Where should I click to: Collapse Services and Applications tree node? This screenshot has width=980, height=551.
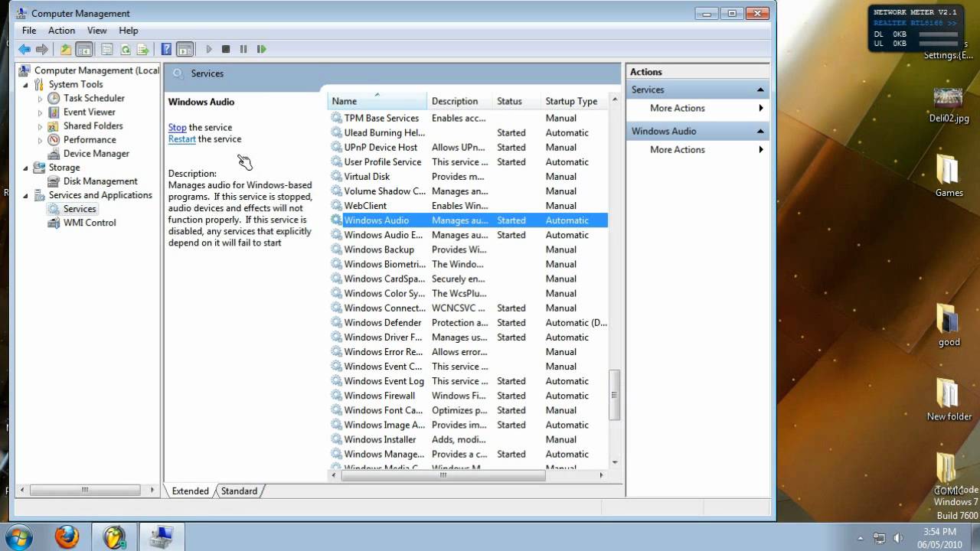coord(25,195)
